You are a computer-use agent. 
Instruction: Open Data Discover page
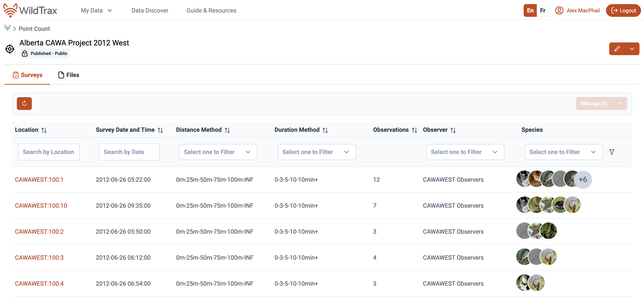tap(150, 10)
